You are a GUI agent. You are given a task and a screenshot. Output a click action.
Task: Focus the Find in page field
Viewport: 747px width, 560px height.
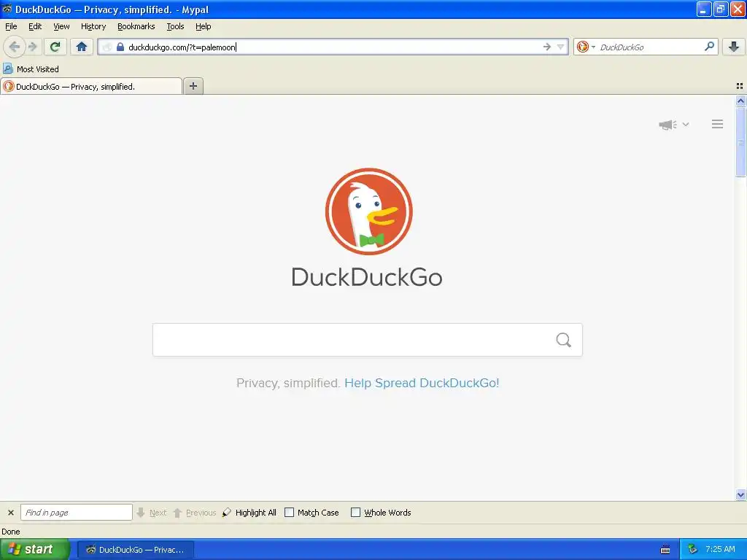coord(76,513)
